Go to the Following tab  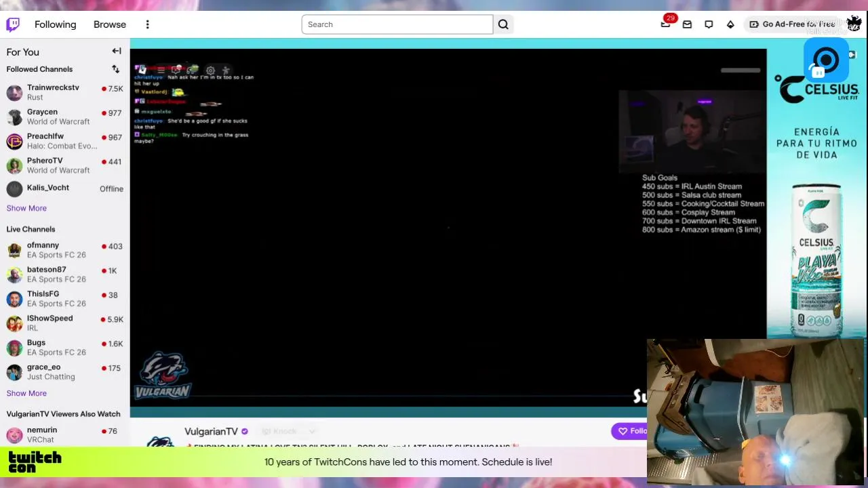click(56, 24)
